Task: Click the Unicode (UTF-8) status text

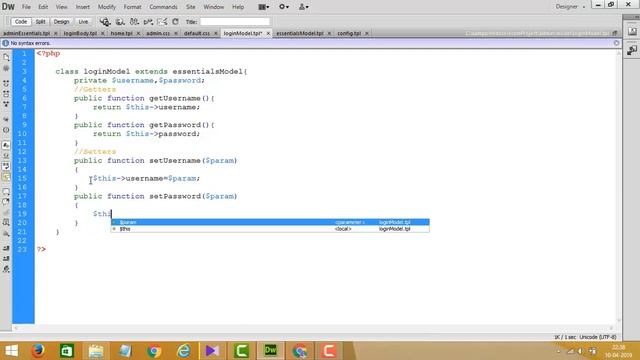Action: coord(598,337)
